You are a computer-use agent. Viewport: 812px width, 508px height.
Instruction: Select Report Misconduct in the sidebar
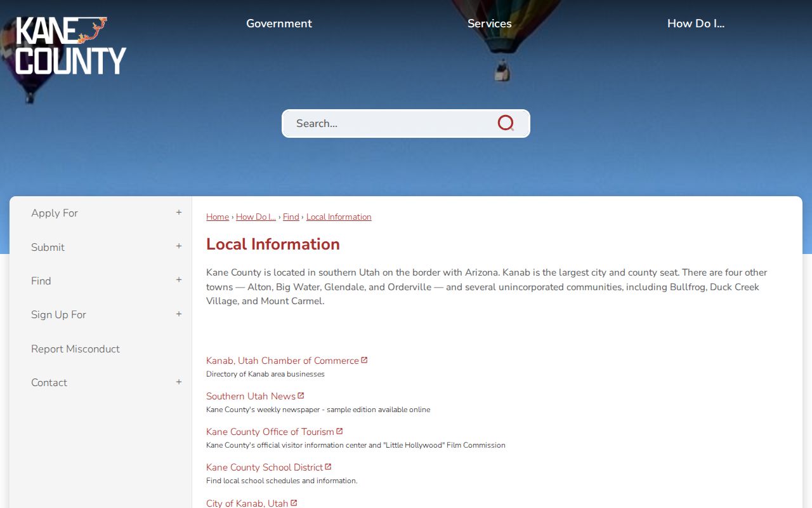[x=75, y=349]
